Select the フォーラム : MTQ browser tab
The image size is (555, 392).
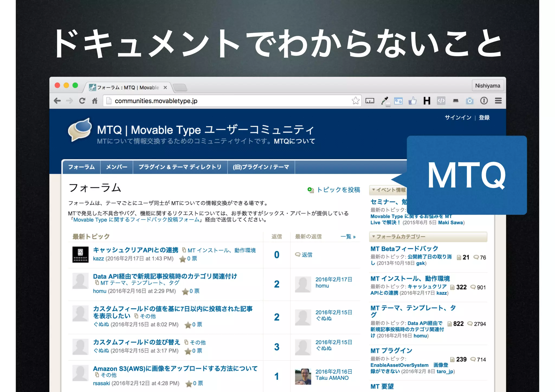[128, 88]
